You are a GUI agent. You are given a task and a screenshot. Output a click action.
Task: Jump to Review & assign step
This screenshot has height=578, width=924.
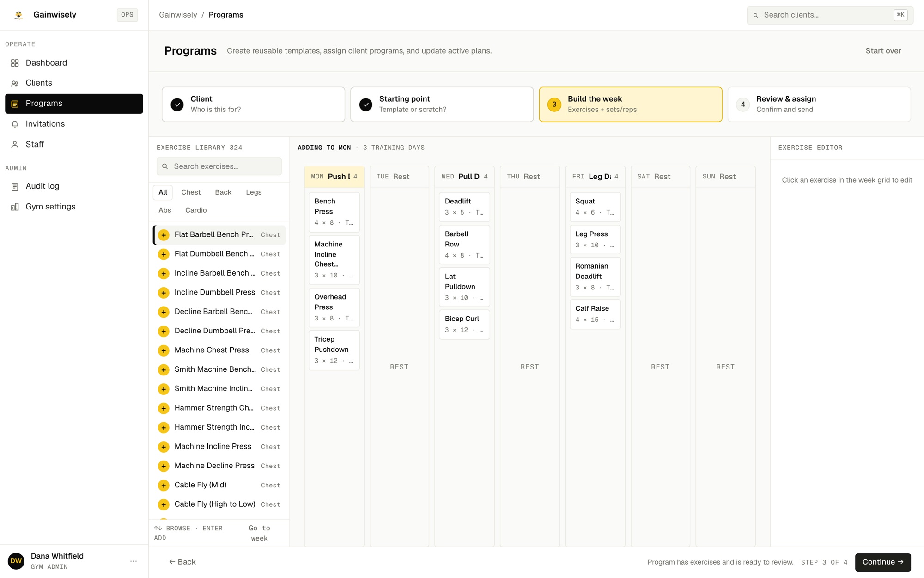[x=819, y=105]
